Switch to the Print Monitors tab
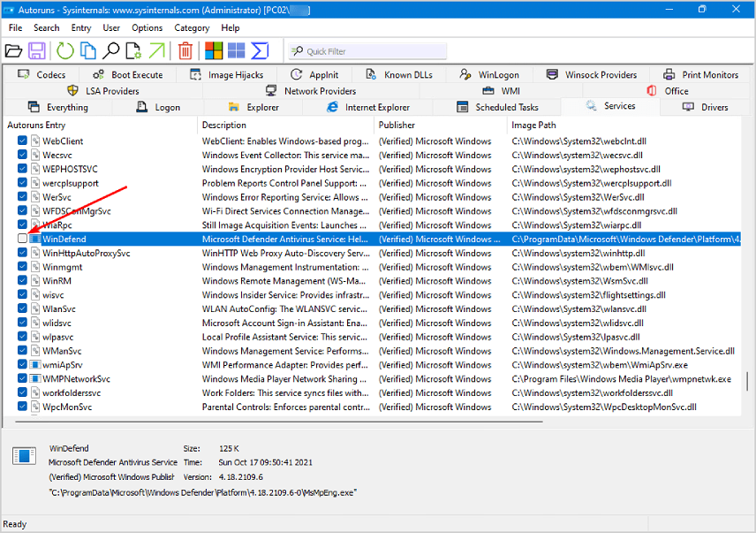 click(700, 75)
